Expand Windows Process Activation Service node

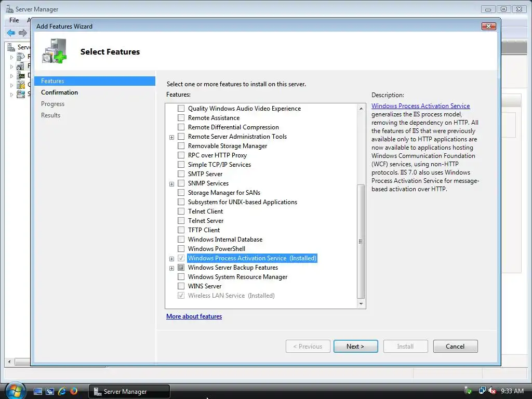(x=171, y=259)
